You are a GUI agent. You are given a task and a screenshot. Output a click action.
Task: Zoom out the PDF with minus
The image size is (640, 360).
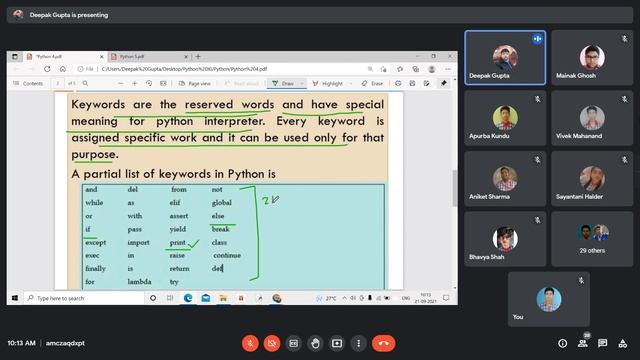[120, 83]
